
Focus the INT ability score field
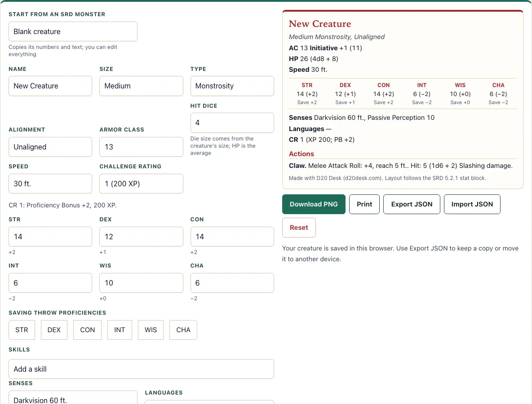[x=50, y=283]
